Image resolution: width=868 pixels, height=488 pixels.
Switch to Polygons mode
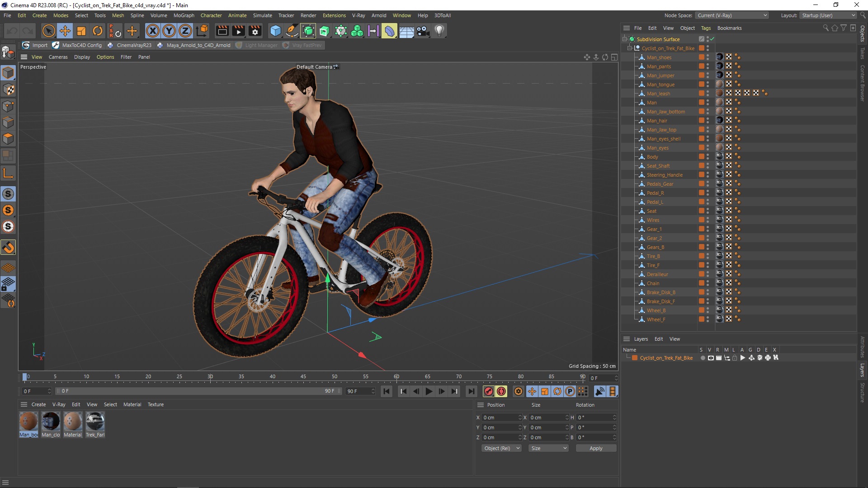coord(9,139)
